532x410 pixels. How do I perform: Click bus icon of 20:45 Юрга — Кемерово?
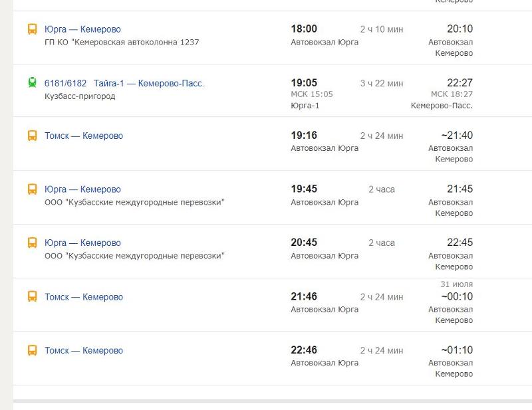(32, 243)
